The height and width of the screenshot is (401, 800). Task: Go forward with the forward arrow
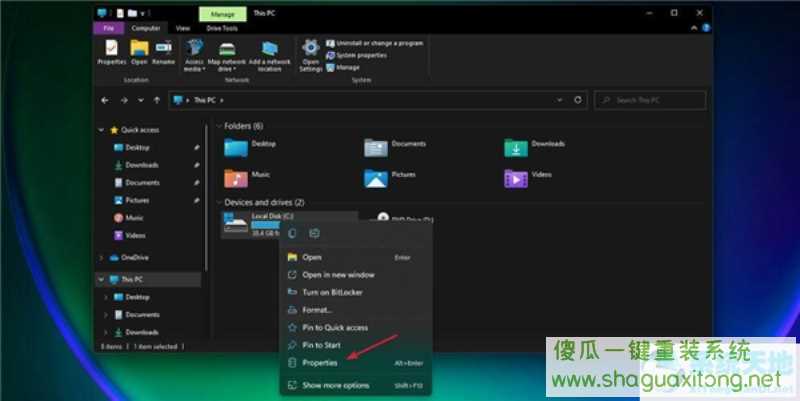[124, 101]
